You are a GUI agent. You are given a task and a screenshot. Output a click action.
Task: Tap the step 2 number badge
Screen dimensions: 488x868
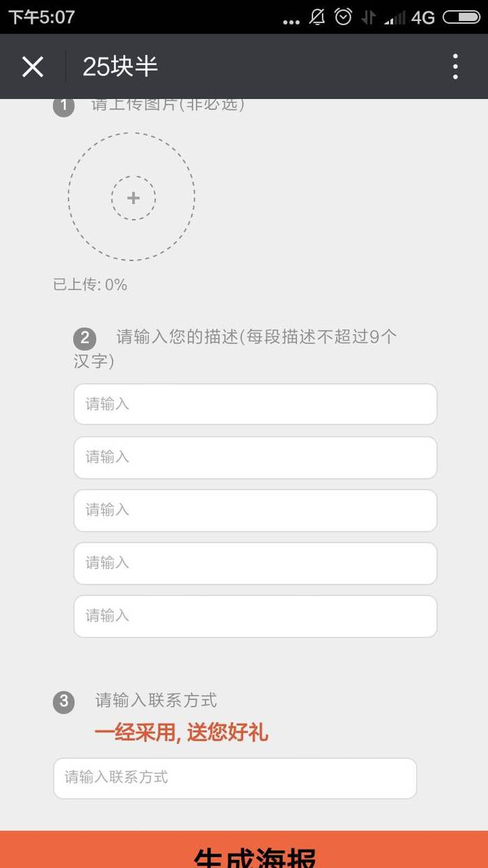point(84,338)
